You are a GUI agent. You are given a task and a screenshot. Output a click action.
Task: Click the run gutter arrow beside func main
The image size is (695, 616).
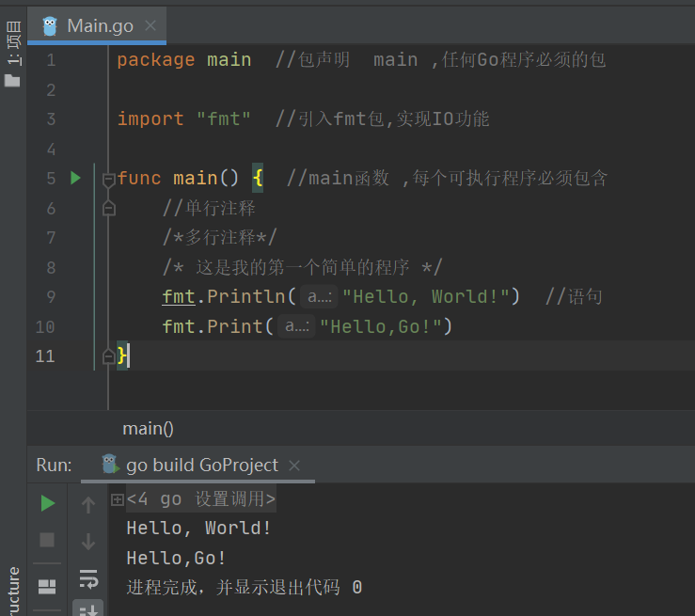[76, 178]
